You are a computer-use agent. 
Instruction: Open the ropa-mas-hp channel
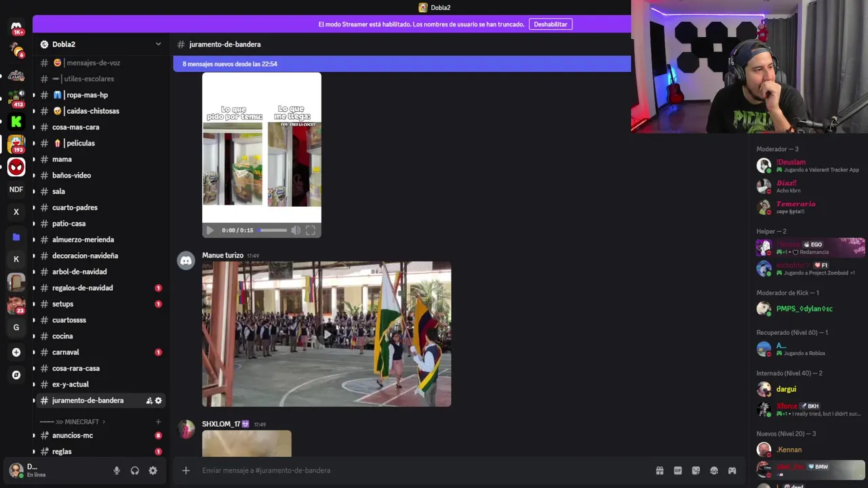101,95
